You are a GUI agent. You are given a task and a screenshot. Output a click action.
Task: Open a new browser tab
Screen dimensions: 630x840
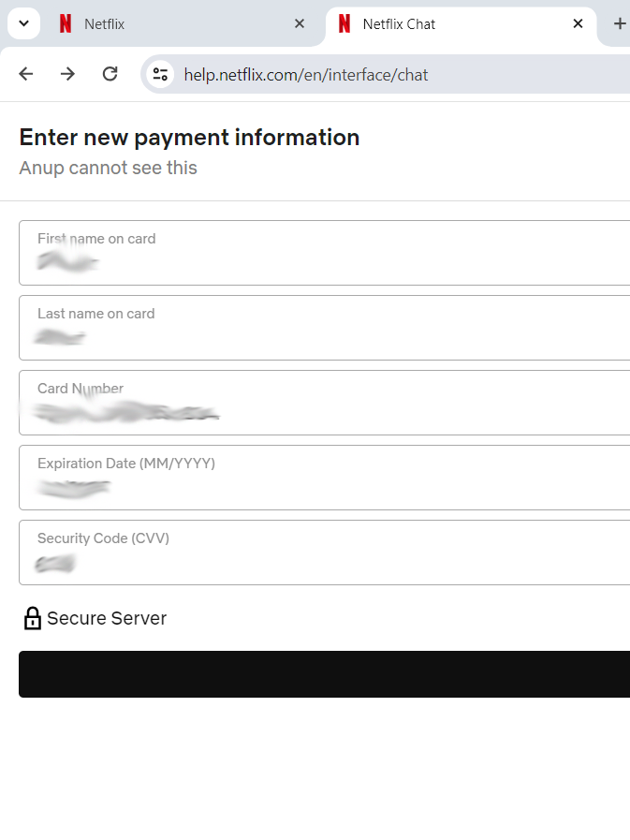[619, 24]
